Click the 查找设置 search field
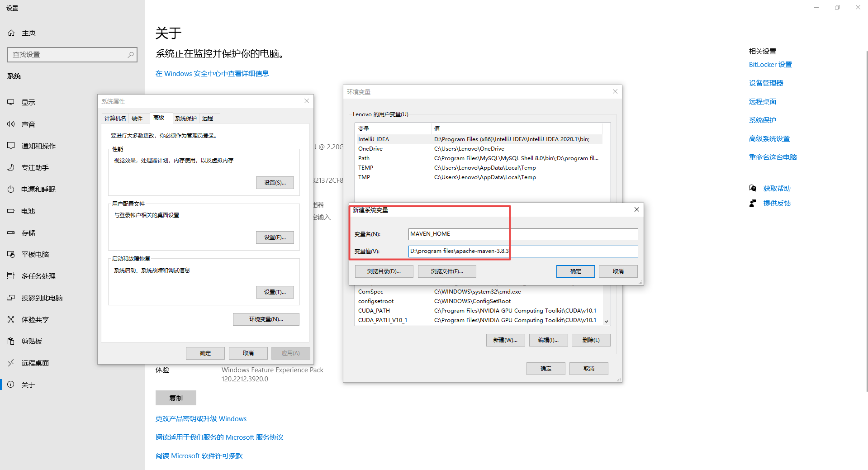The width and height of the screenshot is (868, 470). pos(72,55)
